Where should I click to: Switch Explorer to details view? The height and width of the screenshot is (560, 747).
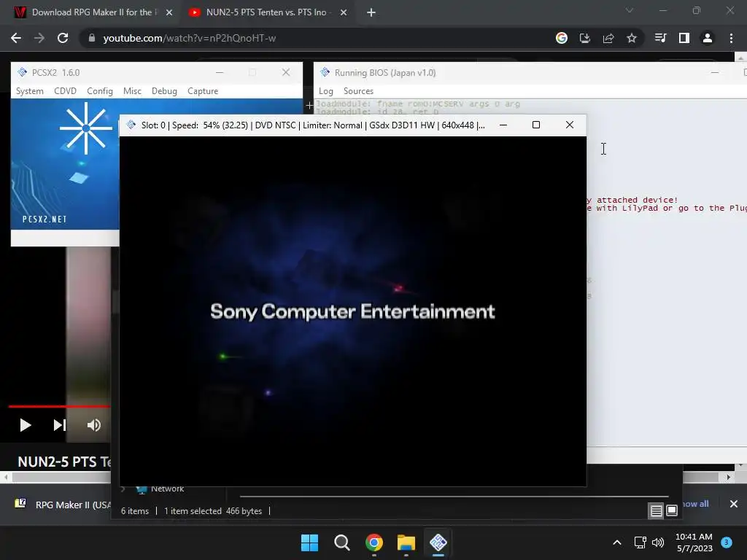pyautogui.click(x=656, y=511)
